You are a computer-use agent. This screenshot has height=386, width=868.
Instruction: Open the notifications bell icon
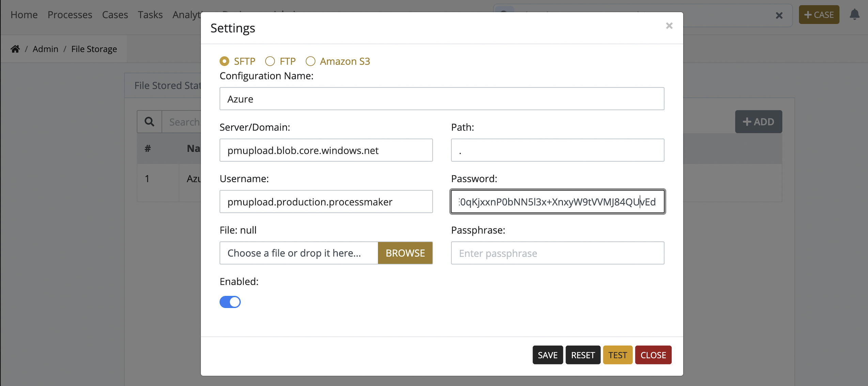854,15
